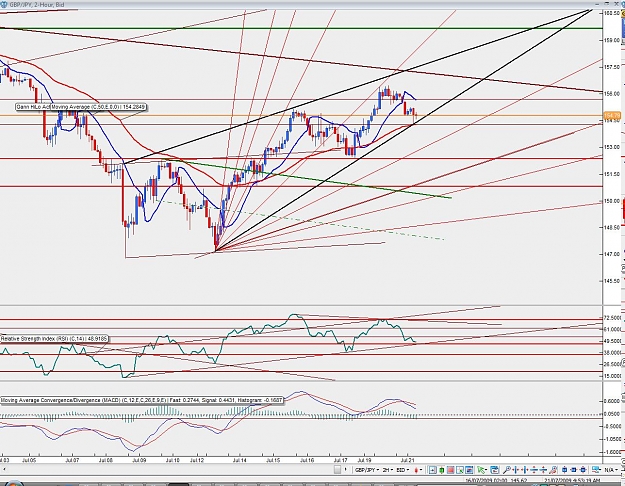Image resolution: width=625 pixels, height=486 pixels.
Task: Click the last horizontal-line zoom icon before the red magnifier
Action: (x=544, y=470)
